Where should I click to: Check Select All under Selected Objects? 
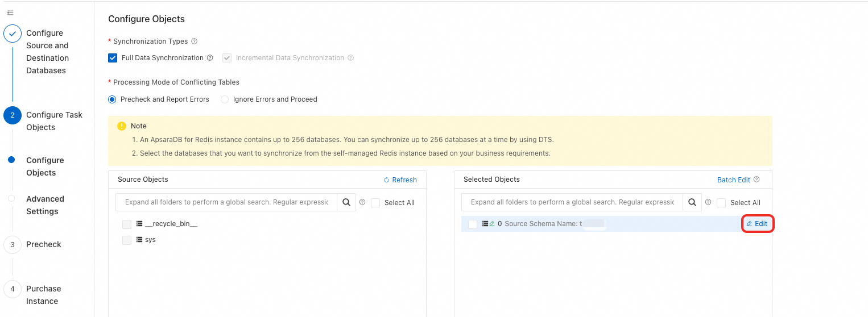pos(721,203)
